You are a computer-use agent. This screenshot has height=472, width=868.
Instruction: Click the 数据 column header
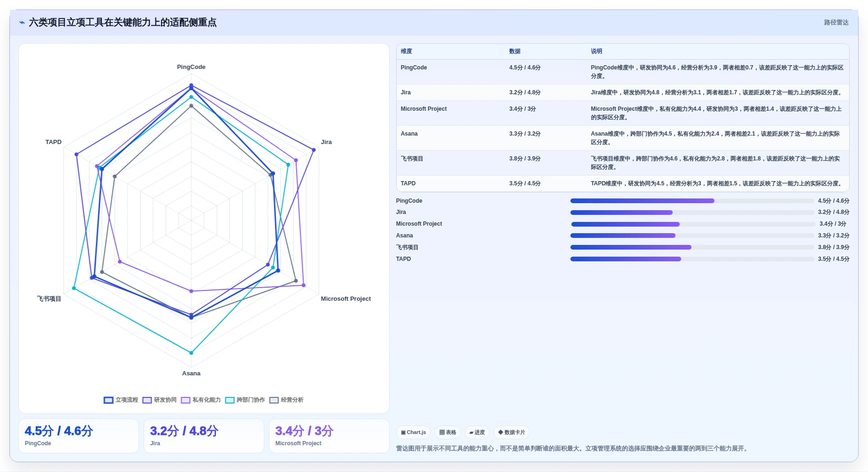[515, 51]
